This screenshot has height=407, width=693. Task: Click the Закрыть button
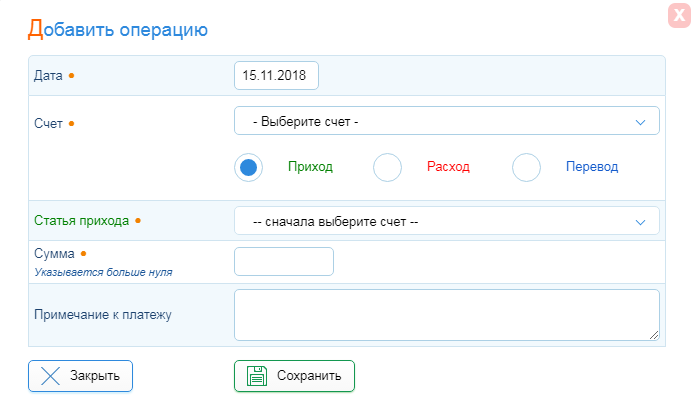(x=80, y=376)
